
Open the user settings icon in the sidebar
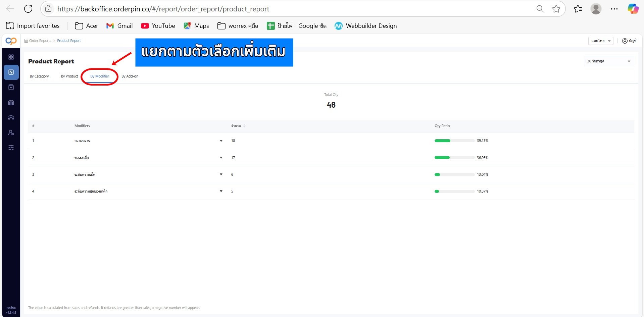[11, 133]
